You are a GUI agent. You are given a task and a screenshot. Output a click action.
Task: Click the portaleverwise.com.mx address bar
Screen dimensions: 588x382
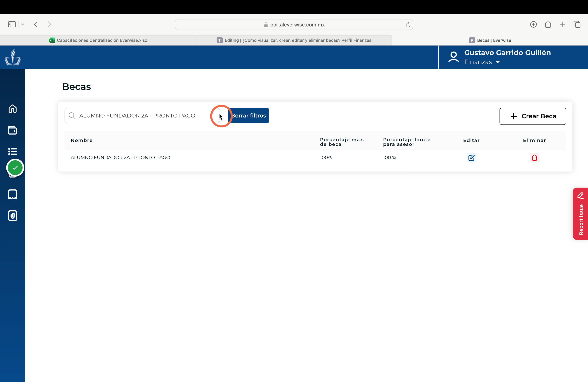tap(294, 25)
